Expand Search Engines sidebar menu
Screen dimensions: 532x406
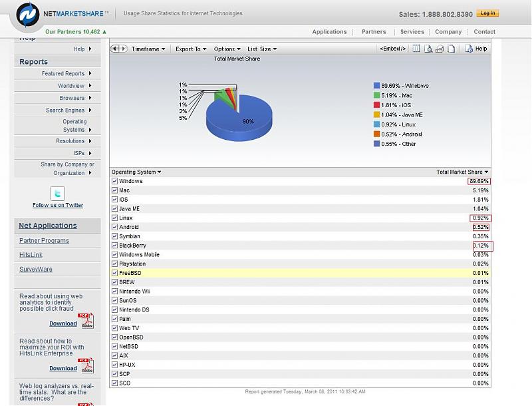68,110
